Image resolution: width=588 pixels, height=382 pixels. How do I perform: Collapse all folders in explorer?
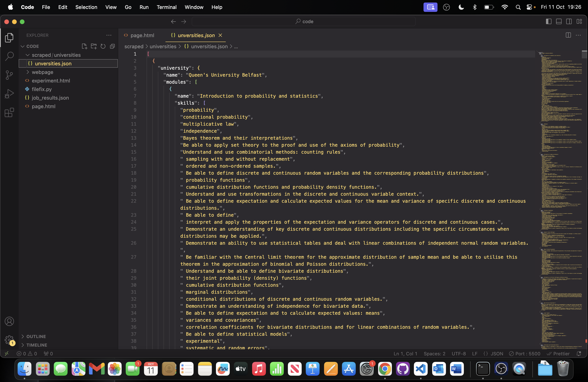(x=112, y=46)
